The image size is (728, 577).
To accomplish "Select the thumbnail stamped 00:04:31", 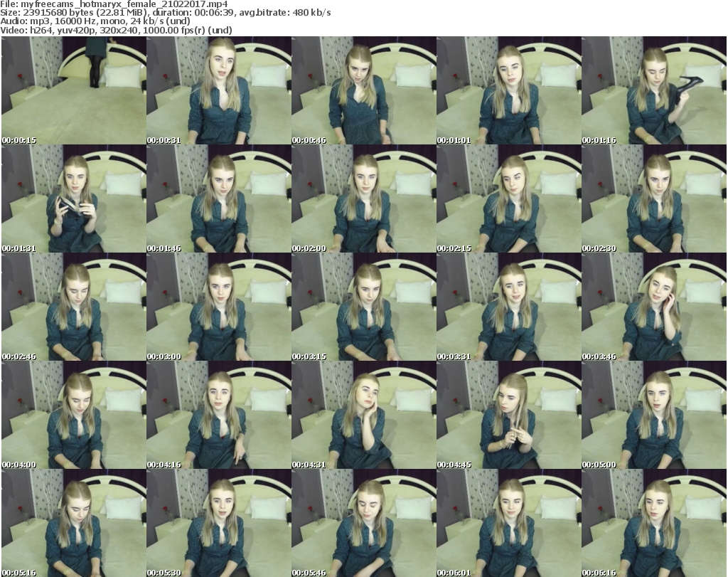I will pos(363,415).
